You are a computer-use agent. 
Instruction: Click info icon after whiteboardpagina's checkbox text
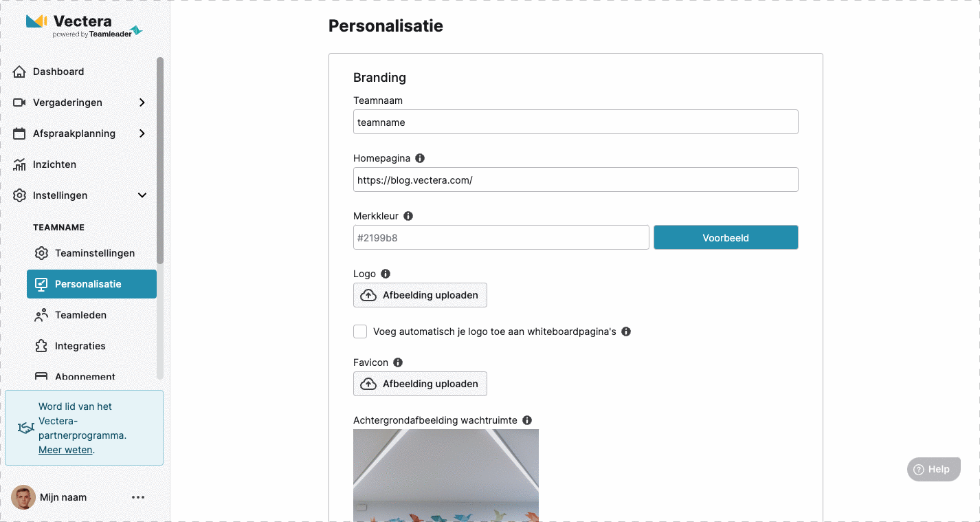(626, 331)
